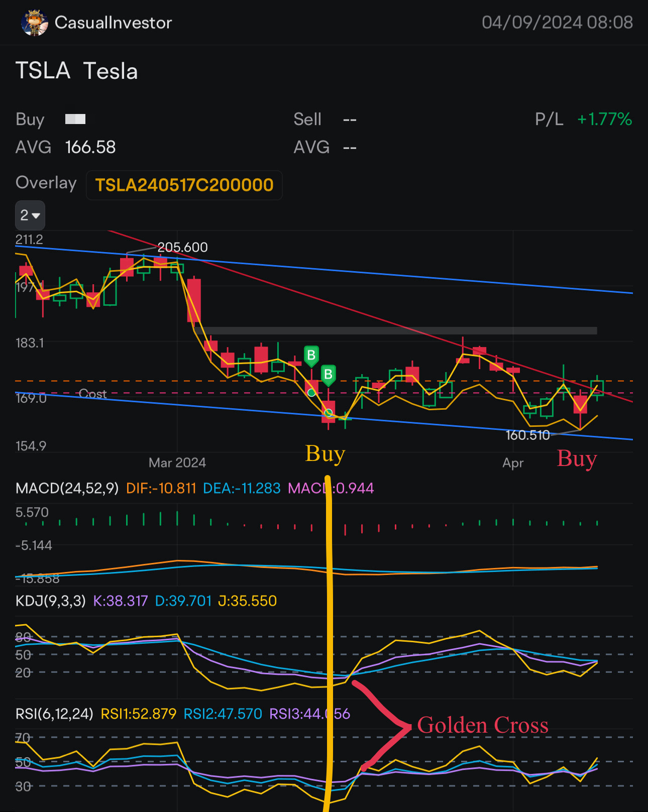Select the 04/09/2024 08:08 timestamp
This screenshot has width=648, height=812.
point(558,23)
